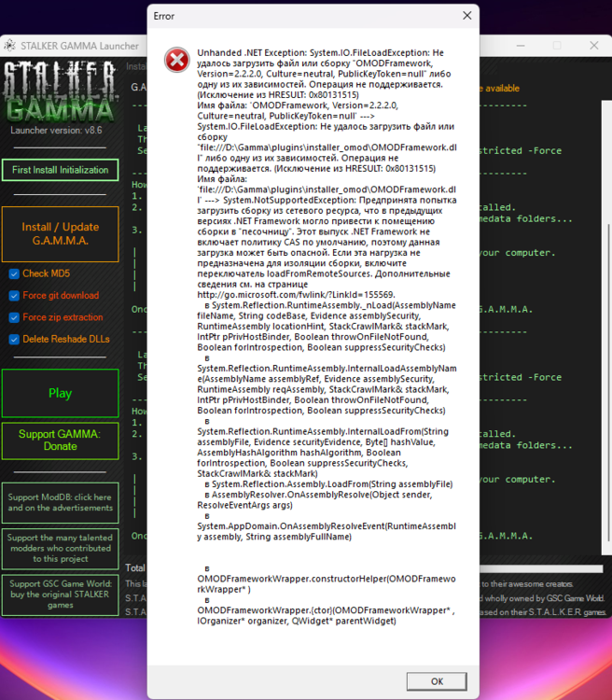Click First Install Initialization button
The image size is (612, 700).
coord(61,170)
